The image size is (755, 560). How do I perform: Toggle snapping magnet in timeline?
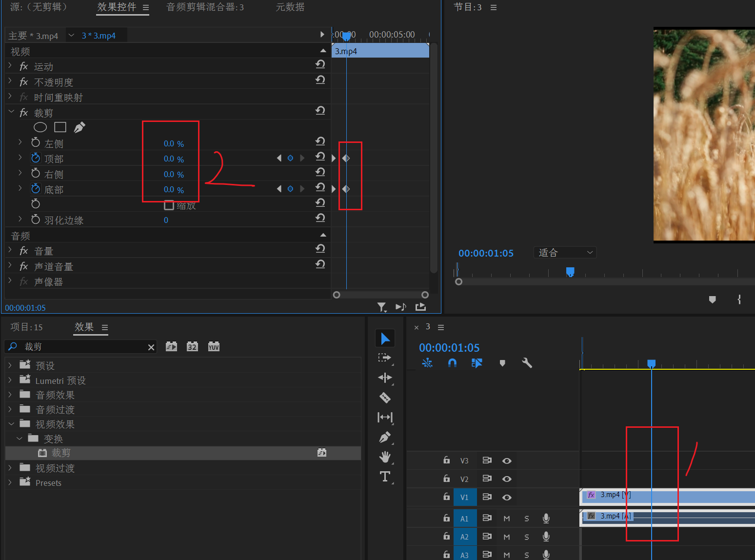[x=452, y=363]
